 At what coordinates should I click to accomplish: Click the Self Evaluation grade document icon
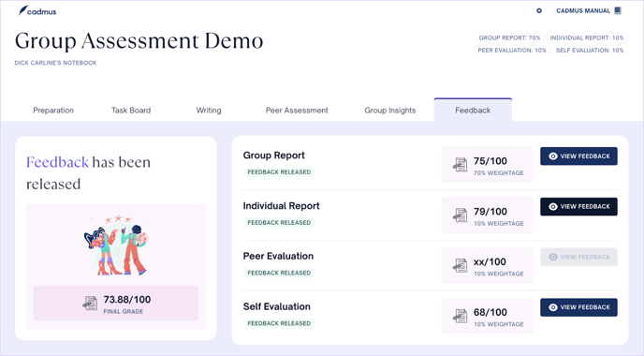460,316
